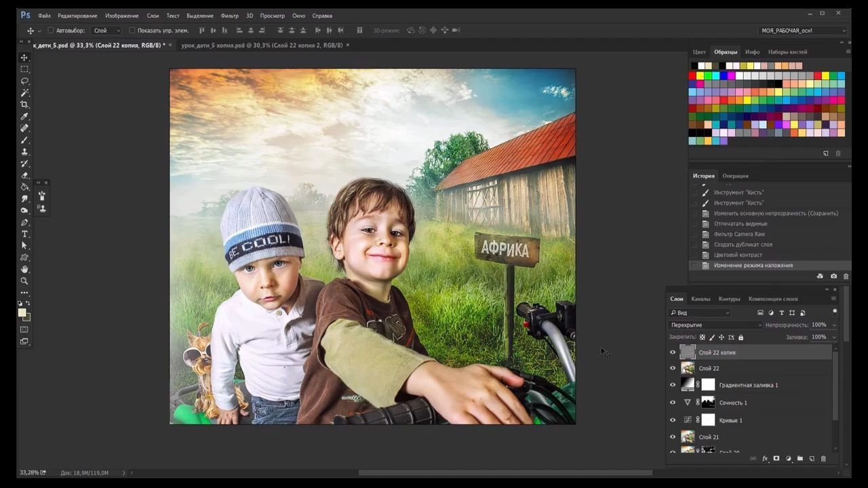Take a new snapshot in History panel

click(833, 277)
